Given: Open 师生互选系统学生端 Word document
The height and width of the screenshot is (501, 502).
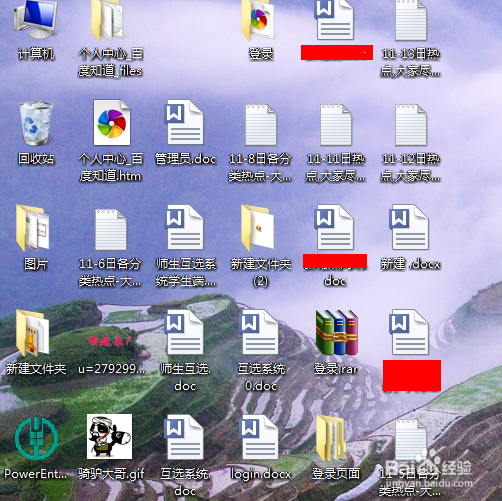Looking at the screenshot, I should [184, 227].
